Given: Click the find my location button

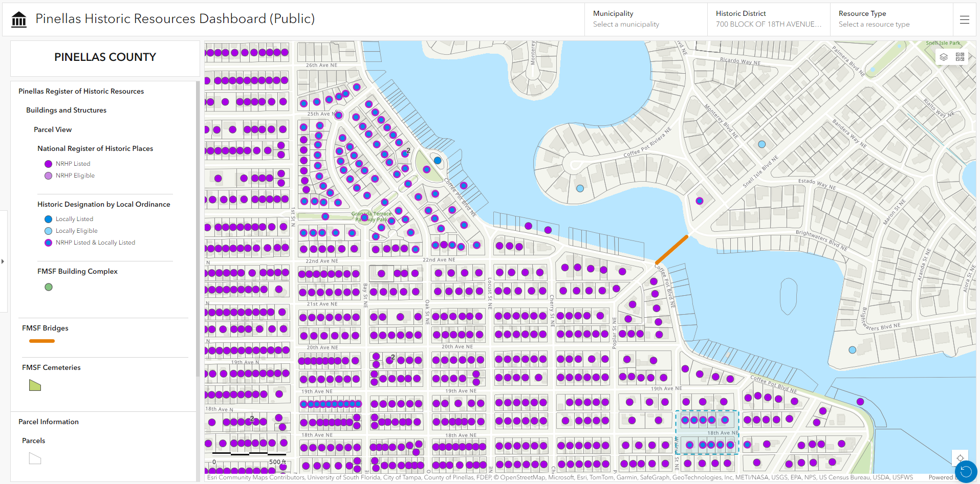Looking at the screenshot, I should tap(960, 458).
